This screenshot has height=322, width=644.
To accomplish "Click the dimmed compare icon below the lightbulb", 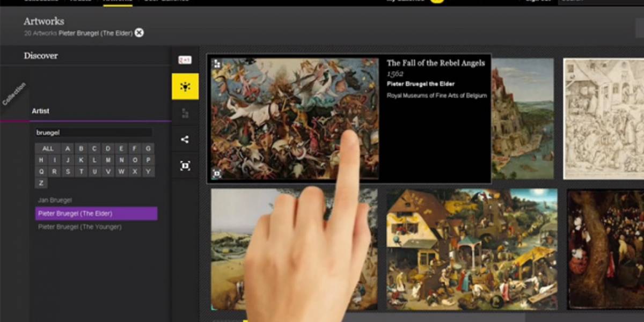I will point(185,113).
